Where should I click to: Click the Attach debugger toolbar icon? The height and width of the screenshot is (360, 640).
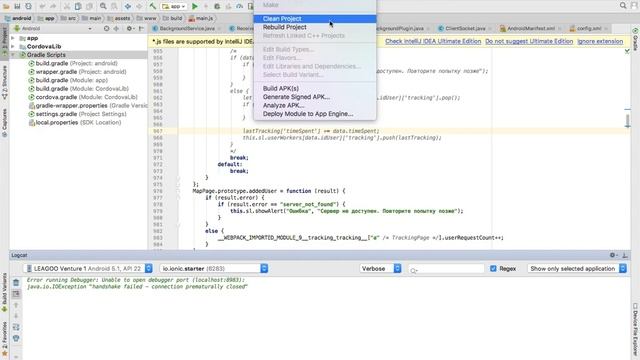pyautogui.click(x=251, y=6)
